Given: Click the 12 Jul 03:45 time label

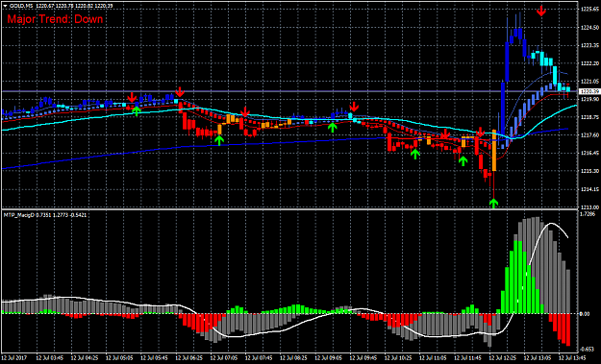Looking at the screenshot, I should pos(50,358).
